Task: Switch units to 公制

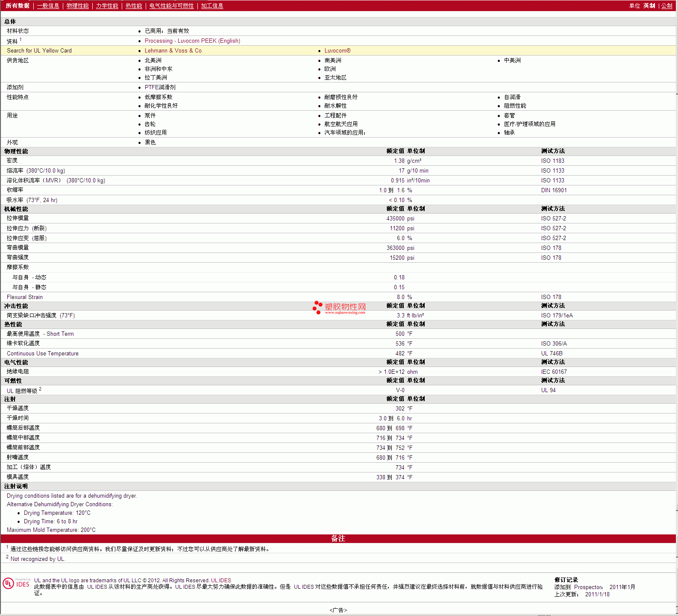Action: point(666,6)
